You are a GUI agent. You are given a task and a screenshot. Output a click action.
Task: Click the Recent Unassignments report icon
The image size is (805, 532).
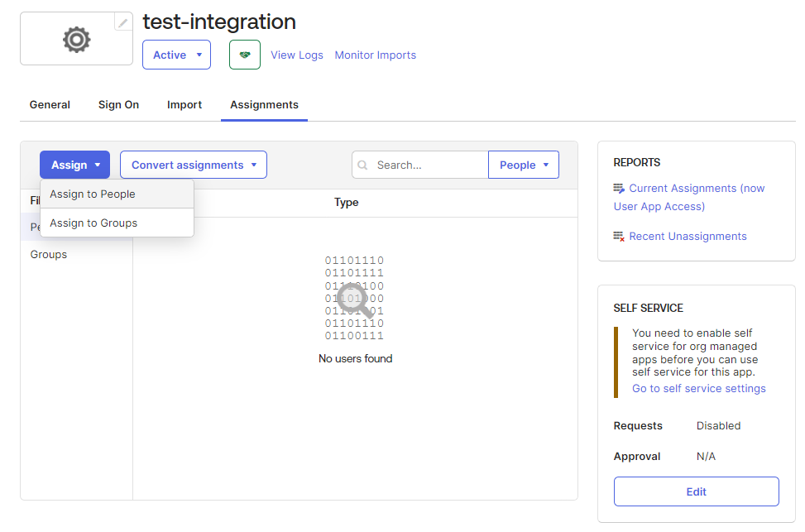(x=619, y=237)
